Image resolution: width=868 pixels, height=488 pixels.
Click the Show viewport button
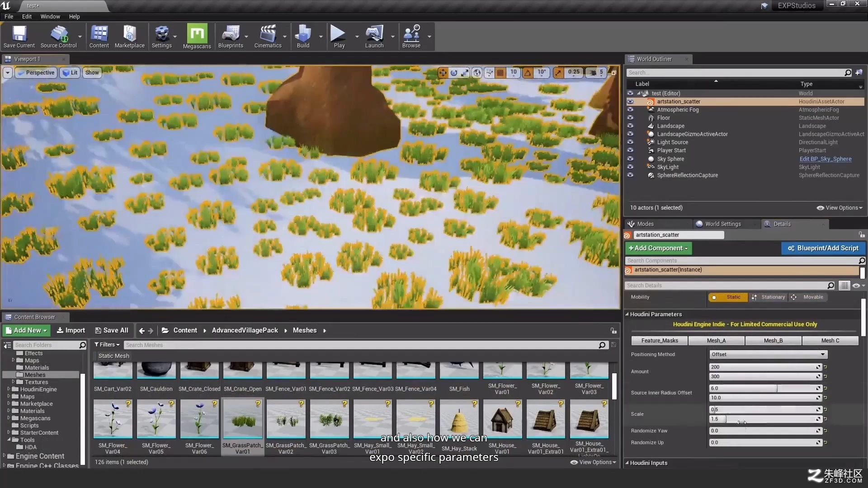click(92, 73)
